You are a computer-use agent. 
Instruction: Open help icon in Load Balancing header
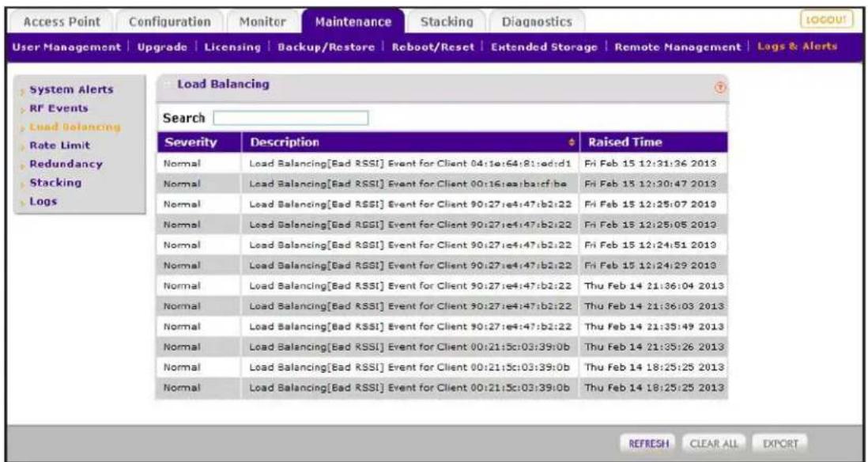pos(720,88)
